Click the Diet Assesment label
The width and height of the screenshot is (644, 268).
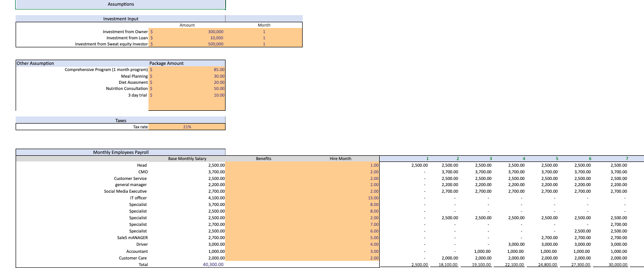pos(133,82)
